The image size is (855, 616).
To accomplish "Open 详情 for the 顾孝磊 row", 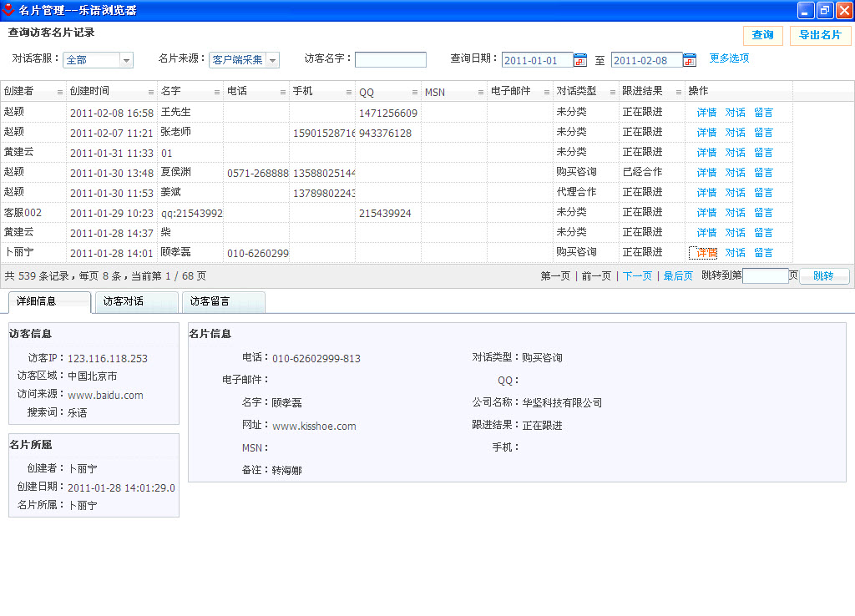I will point(706,253).
